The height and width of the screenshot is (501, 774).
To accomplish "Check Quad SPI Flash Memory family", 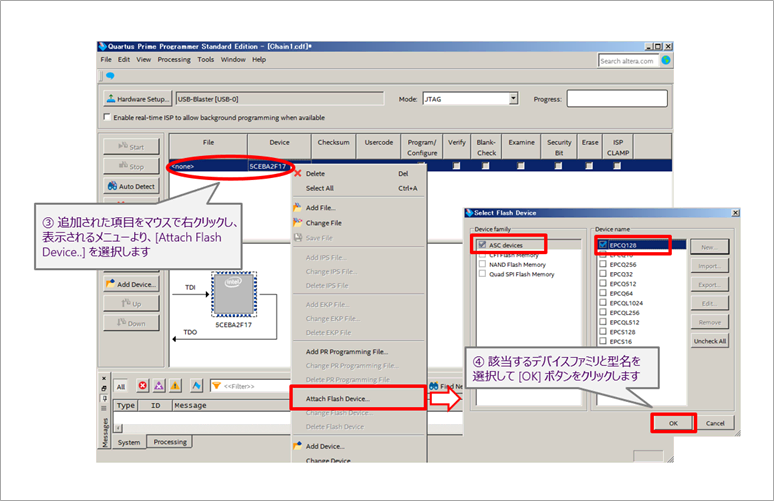I will point(482,274).
